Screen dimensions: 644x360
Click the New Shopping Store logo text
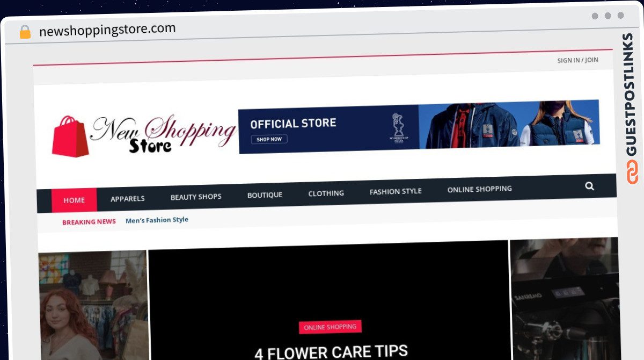pos(163,133)
